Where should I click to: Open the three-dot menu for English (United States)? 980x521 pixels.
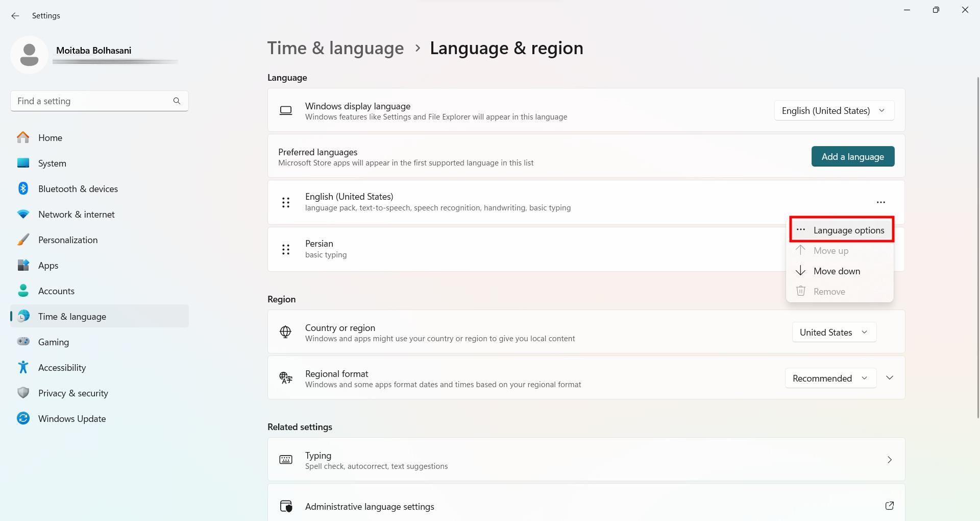[880, 202]
